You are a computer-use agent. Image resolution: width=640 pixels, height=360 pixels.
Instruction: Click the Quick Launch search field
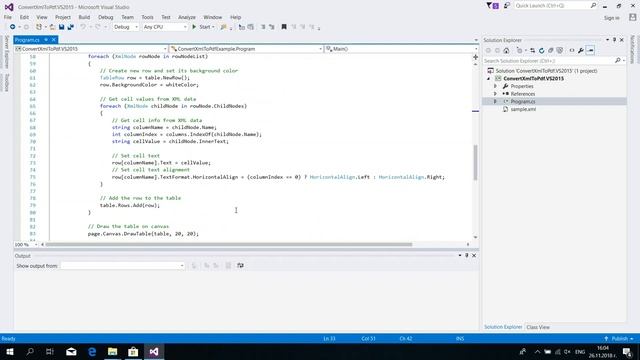pos(556,6)
